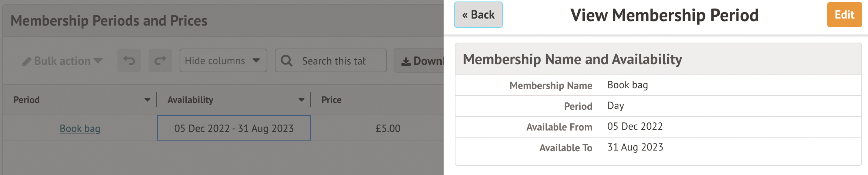This screenshot has height=175, width=868.
Task: Click the Available From date value
Action: click(635, 126)
